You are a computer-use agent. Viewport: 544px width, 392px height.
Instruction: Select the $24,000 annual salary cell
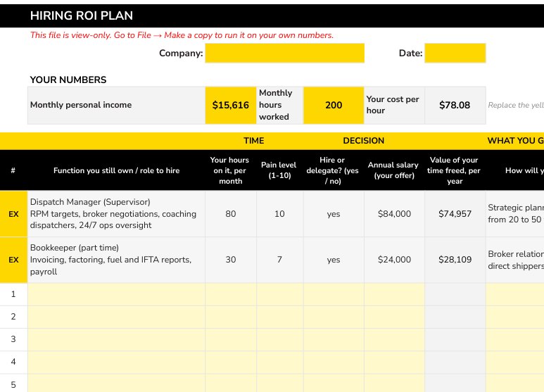[x=395, y=260]
